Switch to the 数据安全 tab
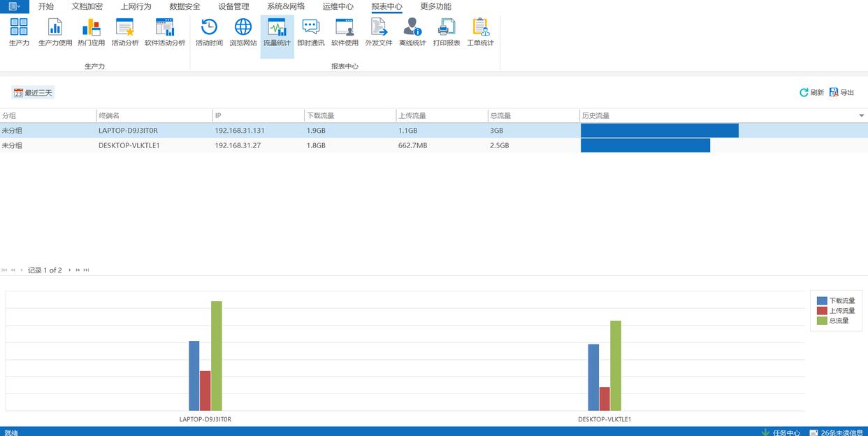 pyautogui.click(x=185, y=6)
